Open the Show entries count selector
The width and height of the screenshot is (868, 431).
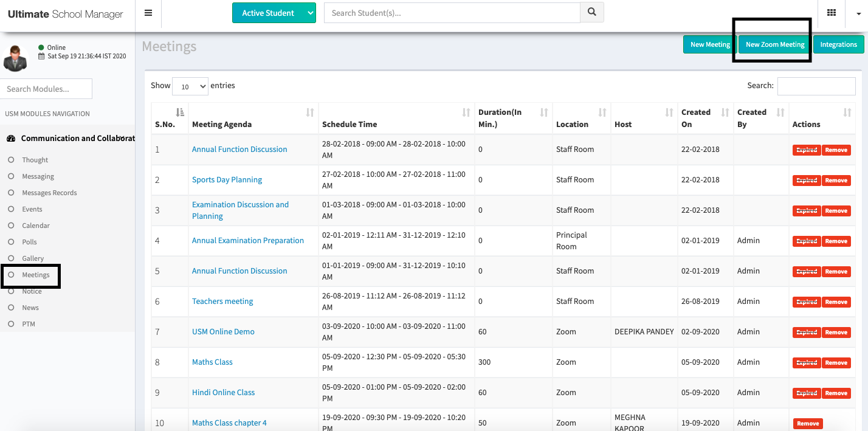click(x=190, y=86)
